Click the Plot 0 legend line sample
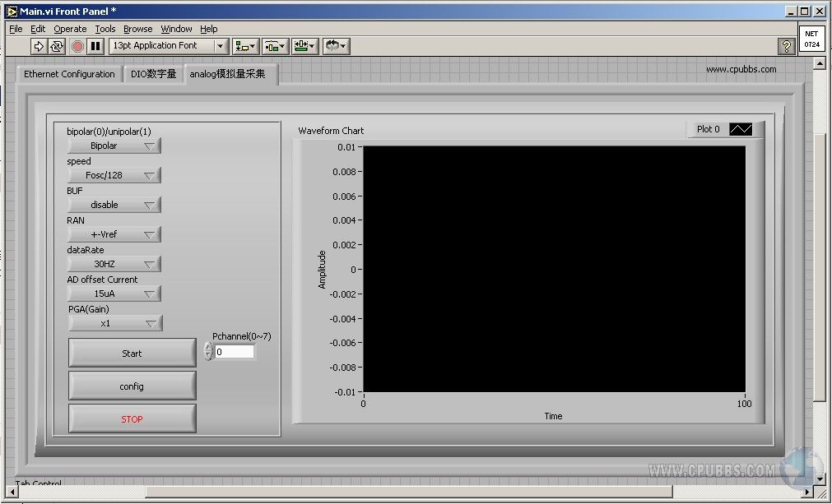The image size is (832, 504). (x=740, y=129)
